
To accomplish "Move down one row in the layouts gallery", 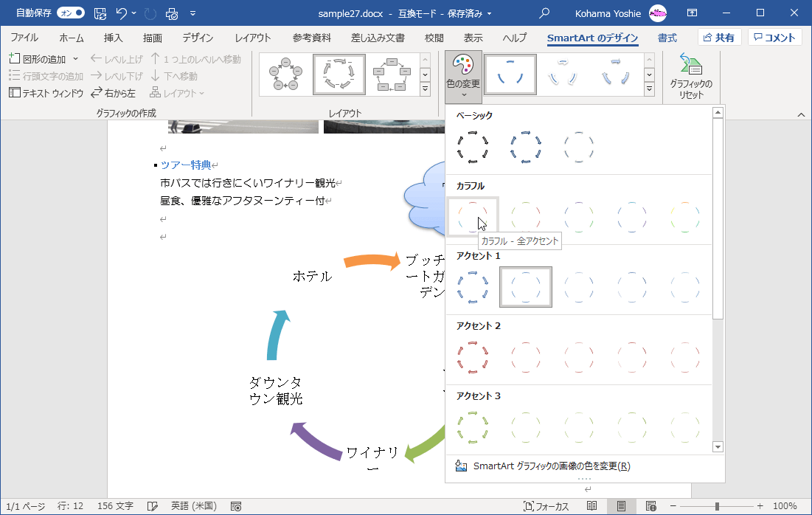I will point(425,75).
